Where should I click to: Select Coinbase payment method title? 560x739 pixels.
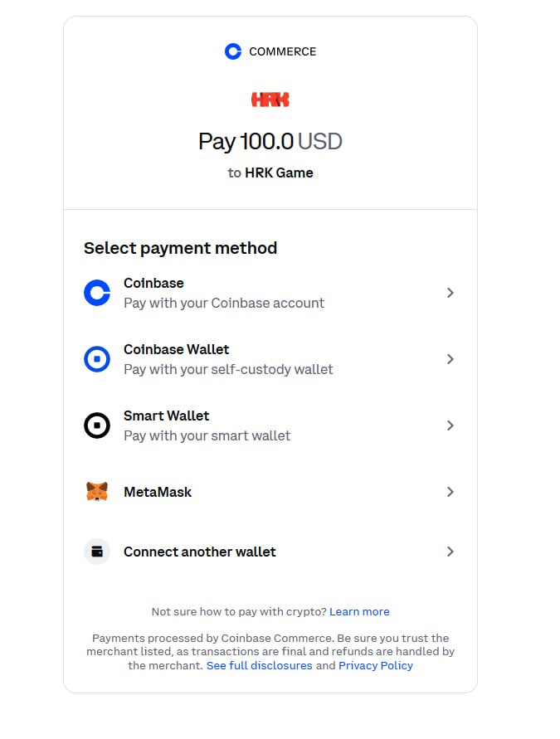coord(153,284)
